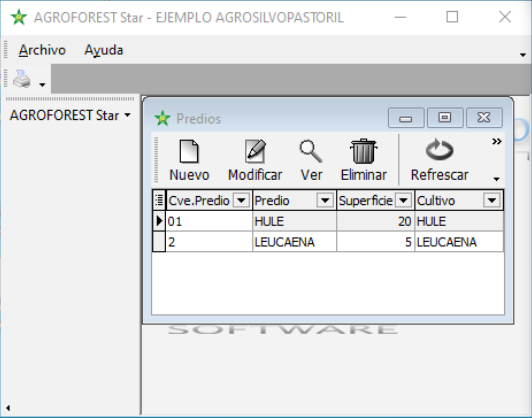Image resolution: width=532 pixels, height=418 pixels.
Task: Click the printer icon in toolbar
Action: [22, 79]
